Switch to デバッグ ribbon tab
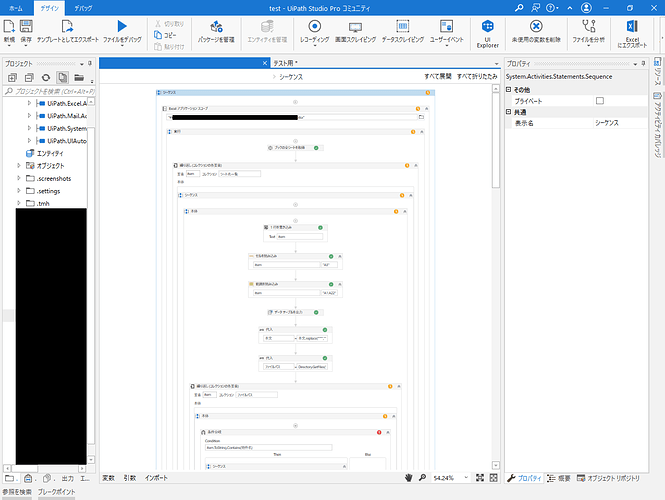This screenshot has height=500, width=665. pyautogui.click(x=83, y=8)
